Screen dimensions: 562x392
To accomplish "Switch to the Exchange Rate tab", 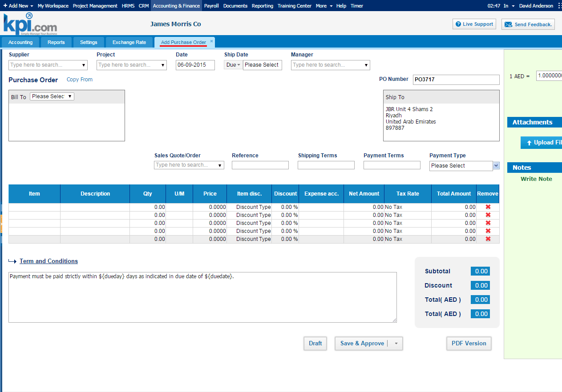I will coord(129,42).
